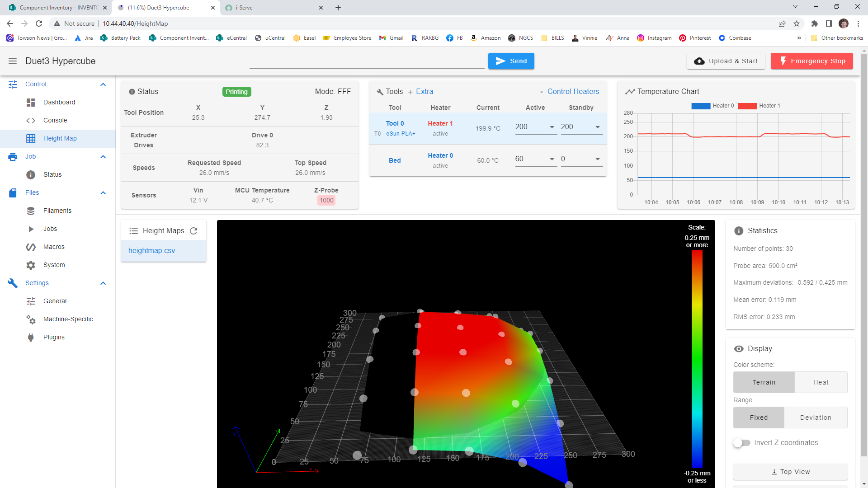Click the Macros icon
The width and height of the screenshot is (868, 488).
pyautogui.click(x=31, y=247)
